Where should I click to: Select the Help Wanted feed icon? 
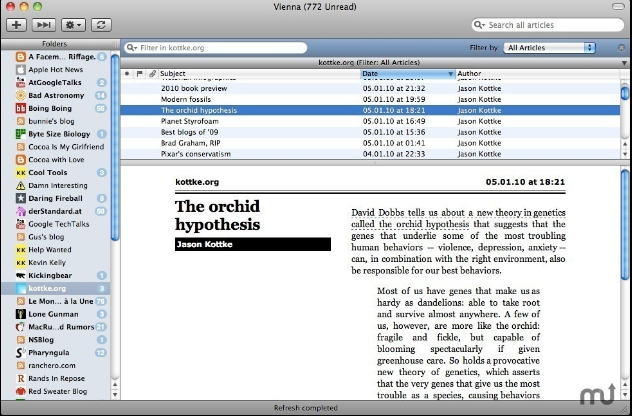coord(21,250)
